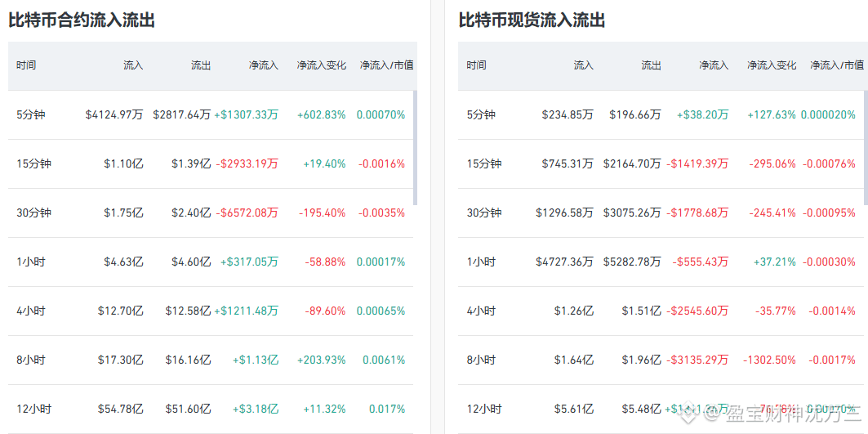Select the 5分钟 row in futures table

211,115
